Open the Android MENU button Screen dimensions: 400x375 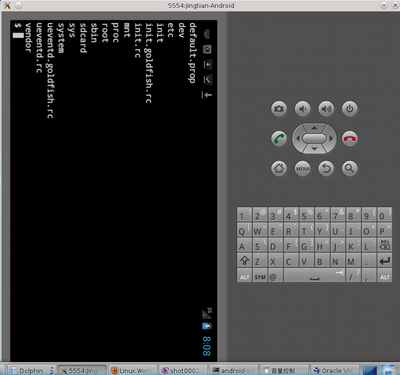303,168
